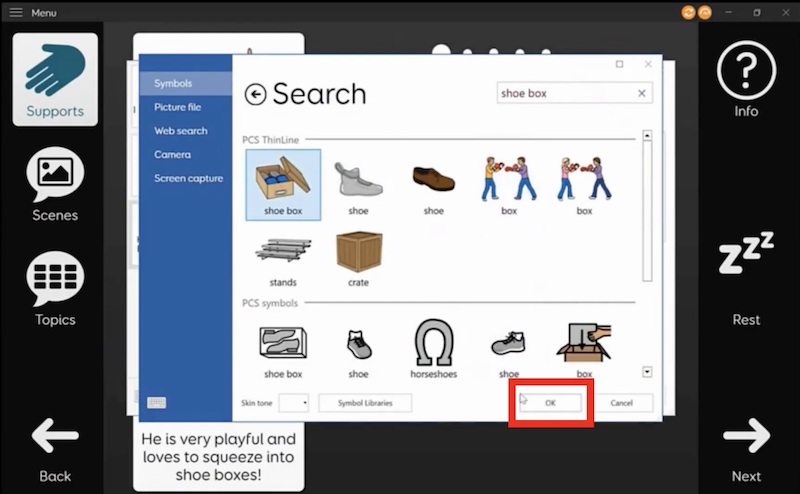
Task: Click the Symbol Libraries button
Action: point(365,403)
